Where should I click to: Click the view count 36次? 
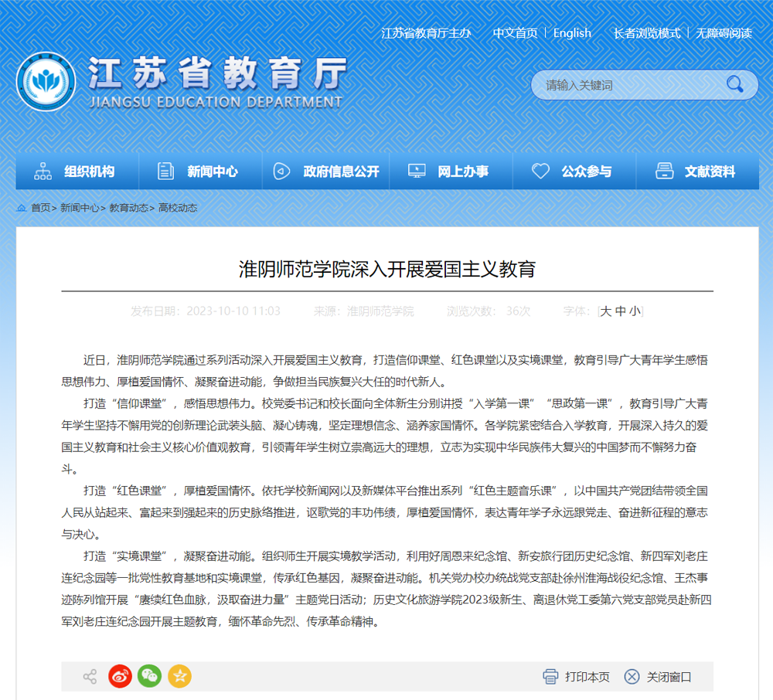[x=518, y=311]
